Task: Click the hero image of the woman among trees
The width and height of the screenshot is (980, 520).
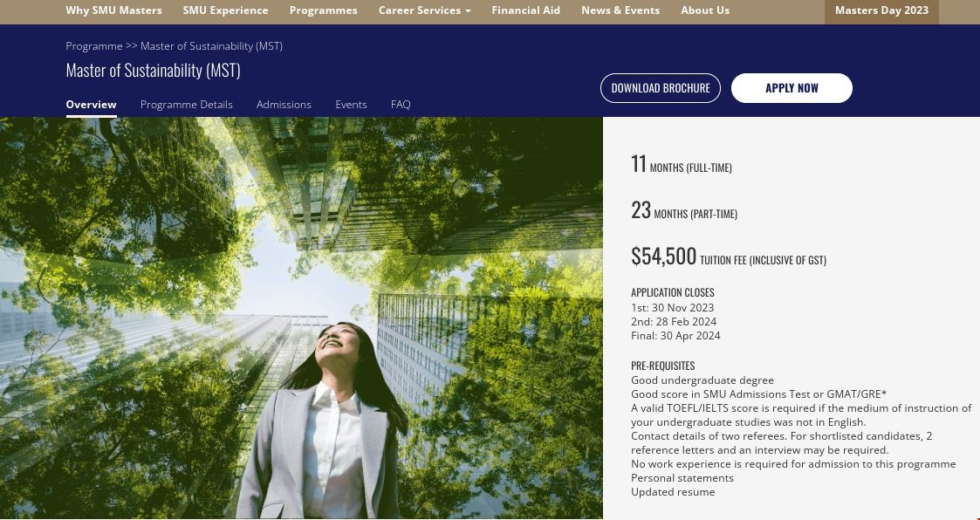Action: click(301, 318)
